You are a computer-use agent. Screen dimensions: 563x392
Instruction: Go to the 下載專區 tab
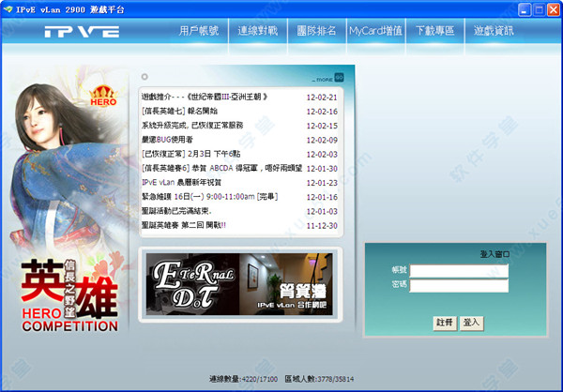(x=434, y=31)
